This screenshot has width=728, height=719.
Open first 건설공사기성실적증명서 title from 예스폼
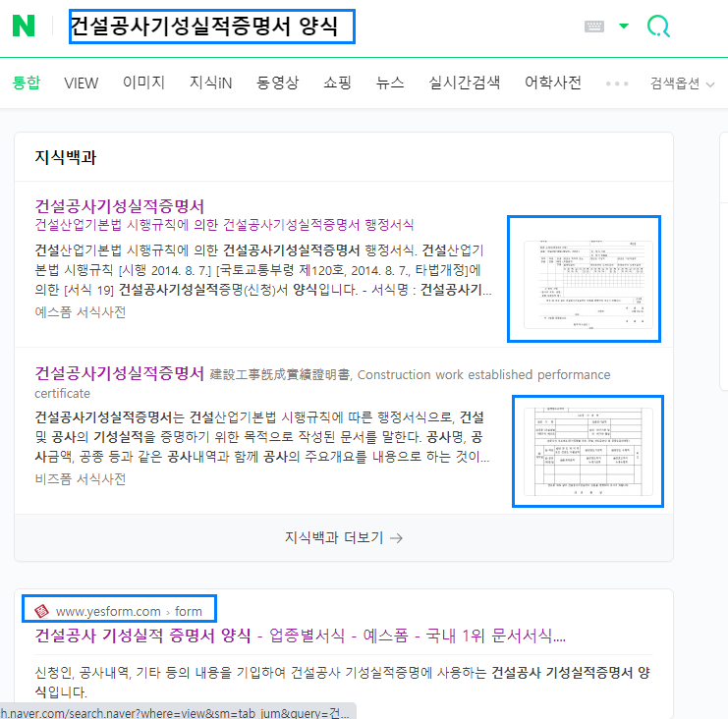coord(119,206)
